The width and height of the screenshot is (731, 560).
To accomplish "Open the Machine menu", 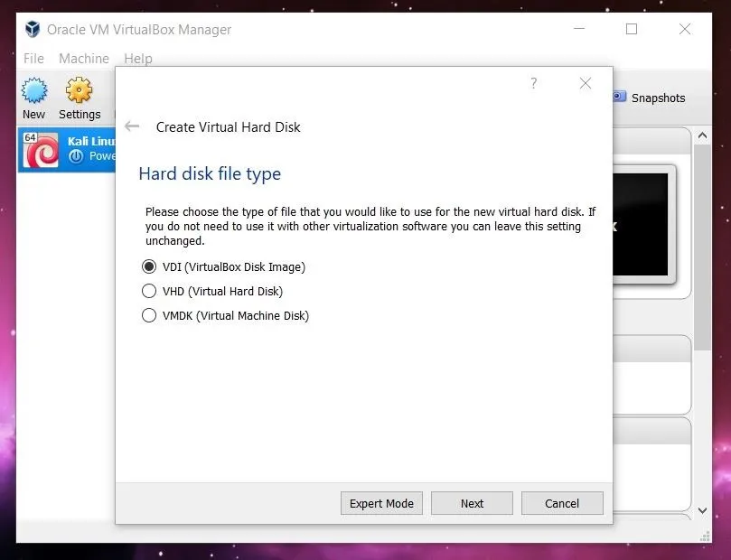I will [x=84, y=58].
